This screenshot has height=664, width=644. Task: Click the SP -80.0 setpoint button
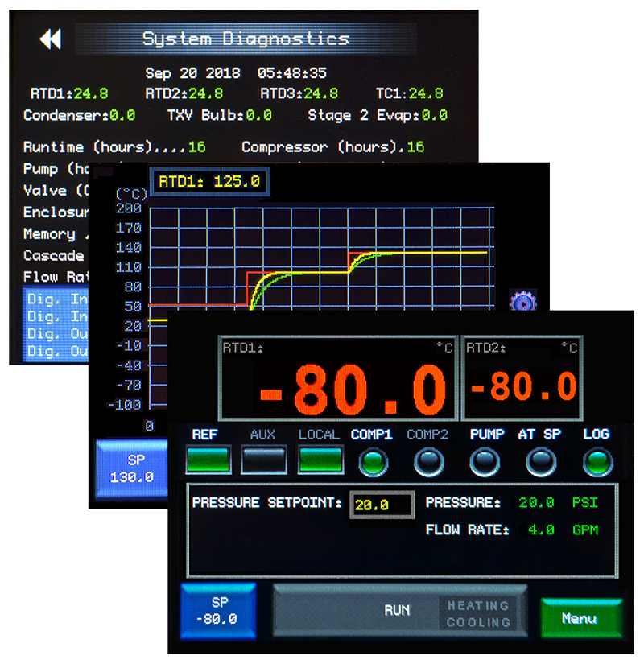coord(218,613)
